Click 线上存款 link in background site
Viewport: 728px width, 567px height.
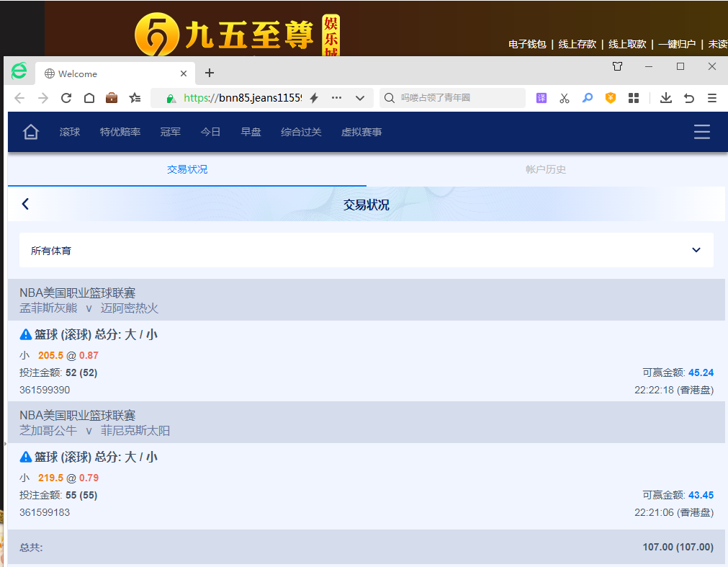coord(577,44)
